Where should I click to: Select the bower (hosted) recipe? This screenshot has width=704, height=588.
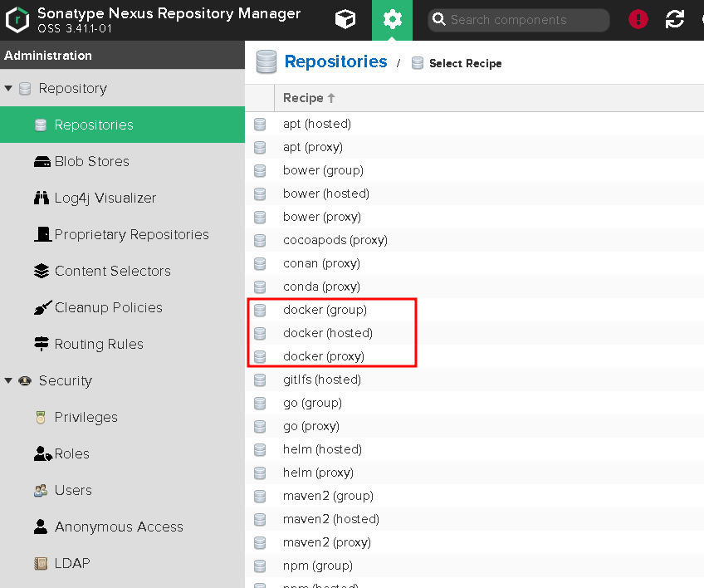[474, 194]
